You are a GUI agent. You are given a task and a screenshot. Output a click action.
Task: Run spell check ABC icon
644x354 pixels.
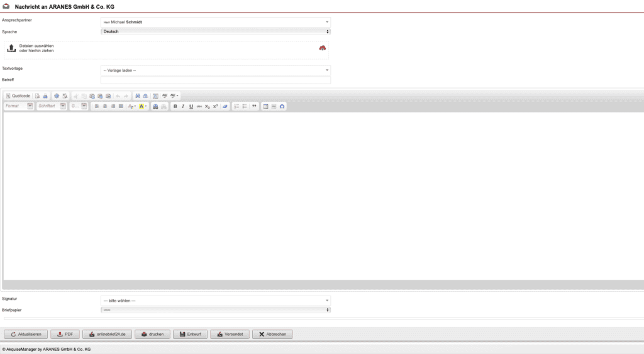coord(165,96)
